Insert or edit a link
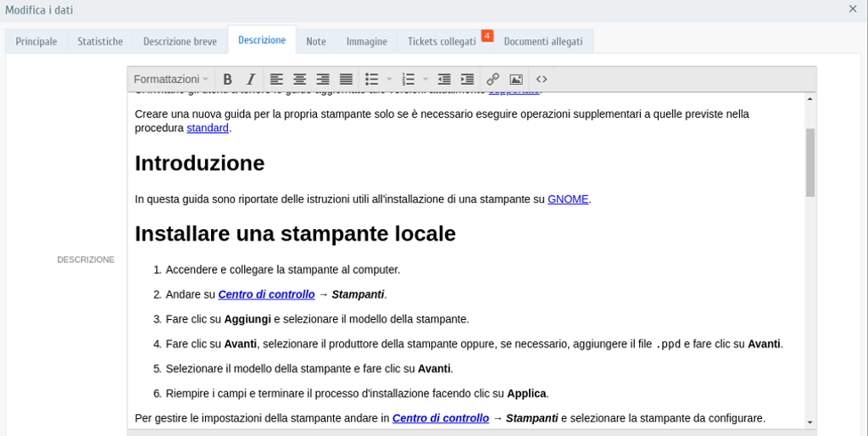Viewport: 868px width, 436px height. point(492,79)
